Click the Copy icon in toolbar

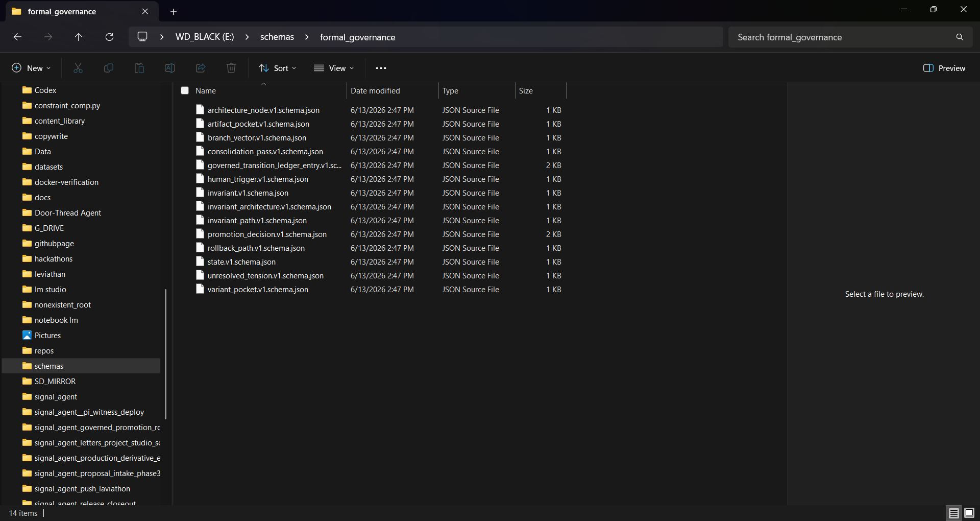[109, 68]
